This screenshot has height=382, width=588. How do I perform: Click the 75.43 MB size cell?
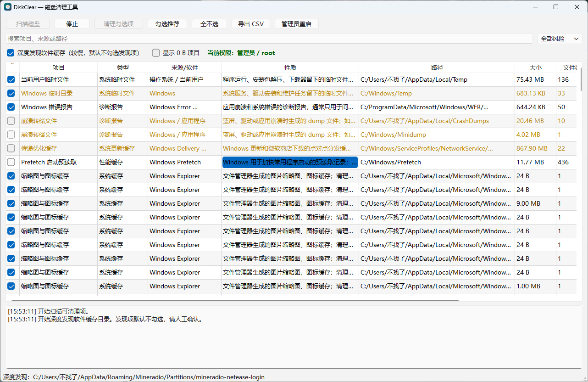(x=536, y=79)
